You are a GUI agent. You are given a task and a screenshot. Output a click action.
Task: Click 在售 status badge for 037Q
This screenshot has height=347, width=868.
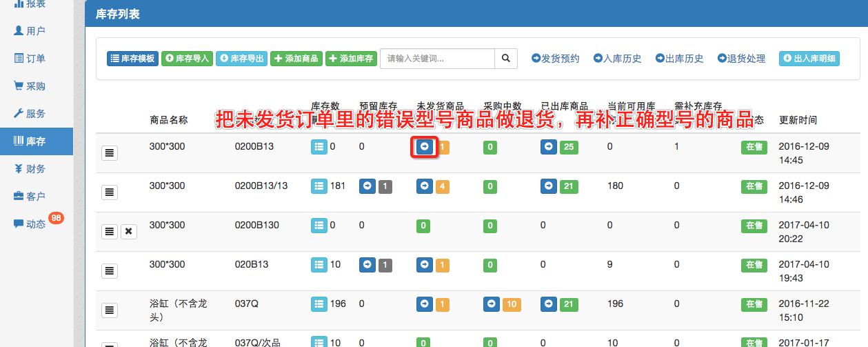(754, 304)
